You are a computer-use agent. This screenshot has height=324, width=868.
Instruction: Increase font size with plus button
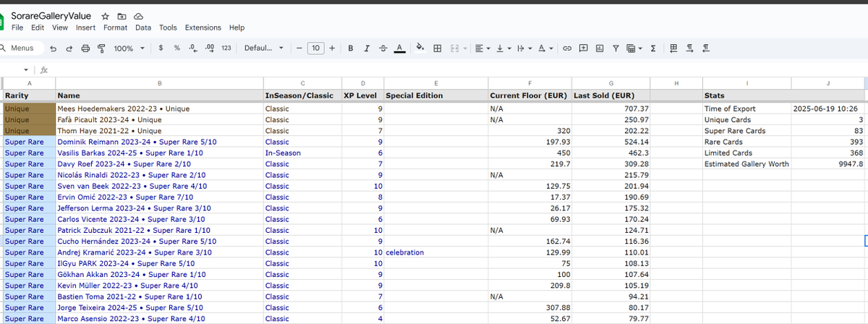331,48
